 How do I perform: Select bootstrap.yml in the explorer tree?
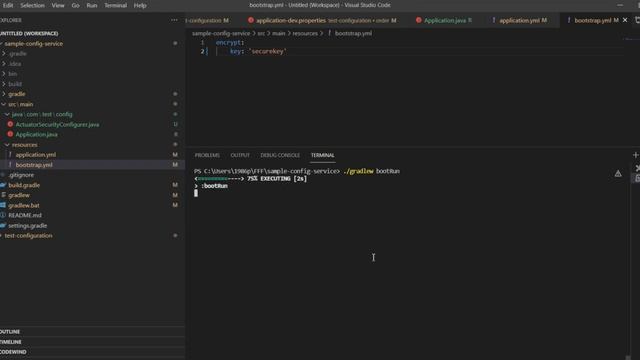pos(34,165)
